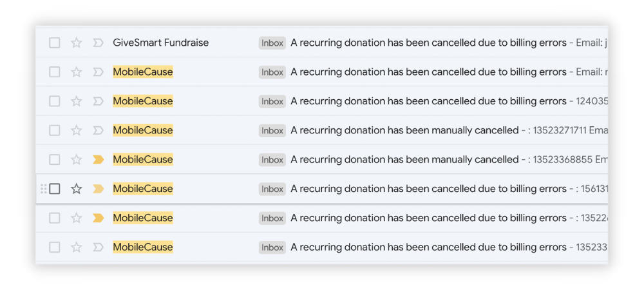Toggle yellow importance marker on email 13522
644x290 pixels.
pyautogui.click(x=98, y=218)
